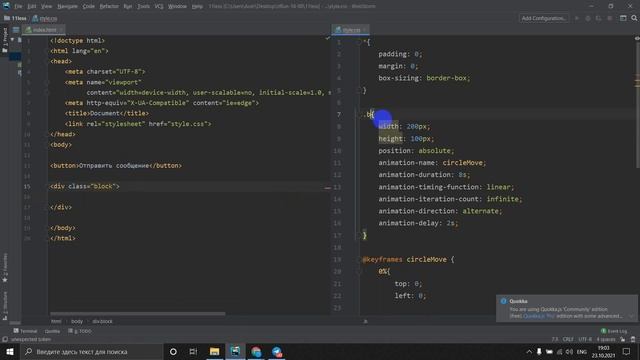Fold the @keyframes circleMove block
The image size is (640, 360).
click(359, 259)
